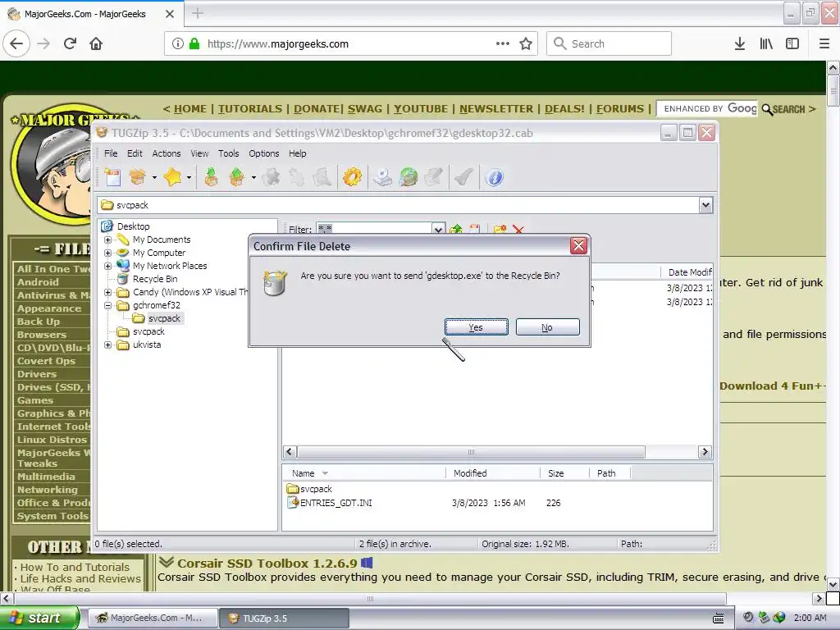Expand the My Documents tree node
Viewport: 840px width, 630px height.
pos(107,240)
